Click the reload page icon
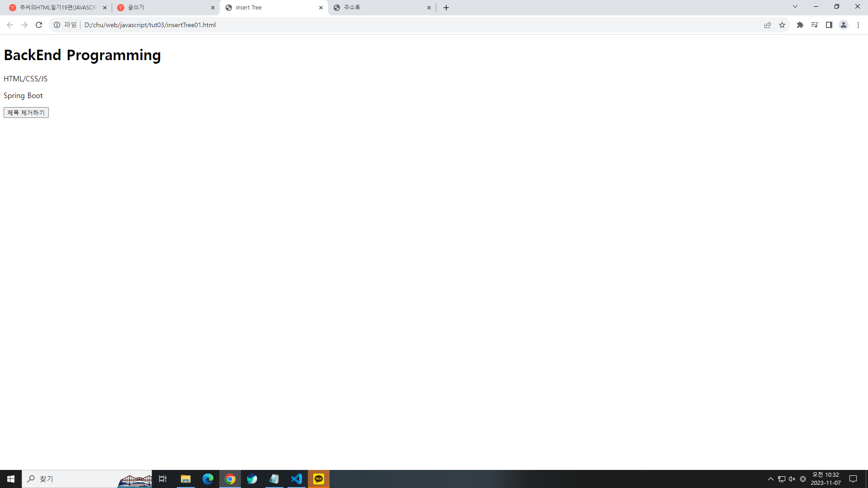Screen dimensions: 868x488 point(39,25)
